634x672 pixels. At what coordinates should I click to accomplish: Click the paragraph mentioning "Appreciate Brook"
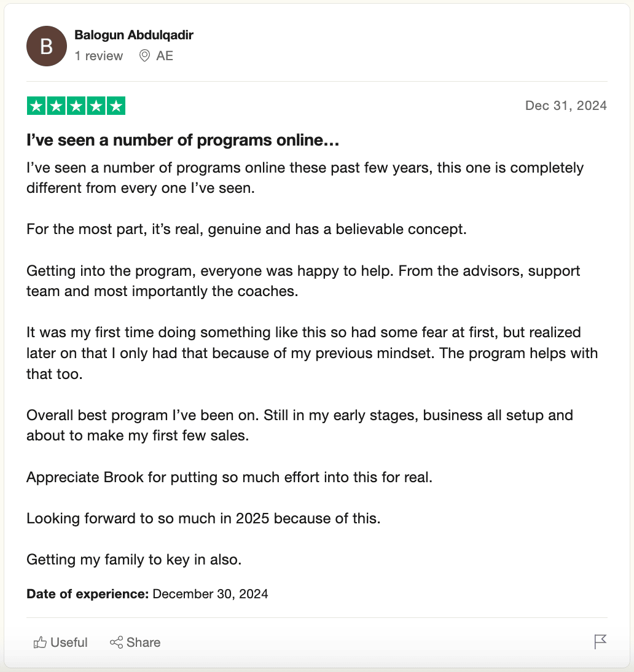point(229,477)
